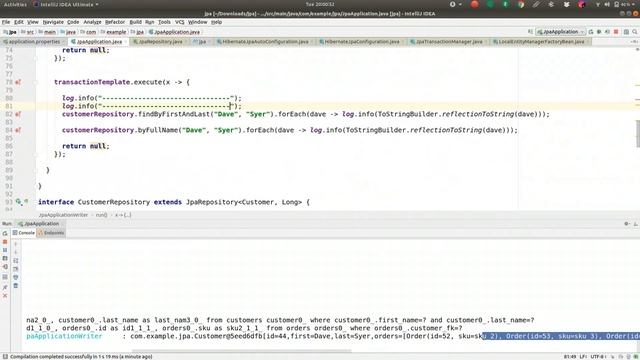This screenshot has height=360, width=640.
Task: Rerun JpaApplication from the Run panel sidebar
Action: [5, 233]
